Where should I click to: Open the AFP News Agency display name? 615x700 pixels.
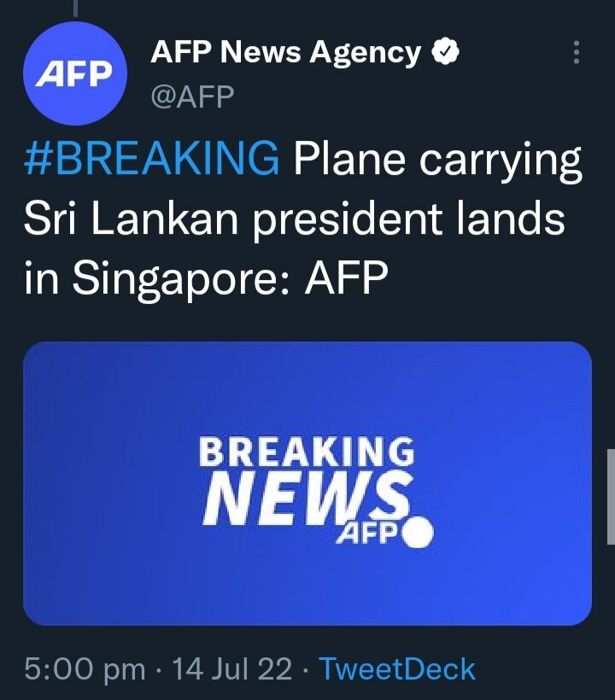point(286,53)
